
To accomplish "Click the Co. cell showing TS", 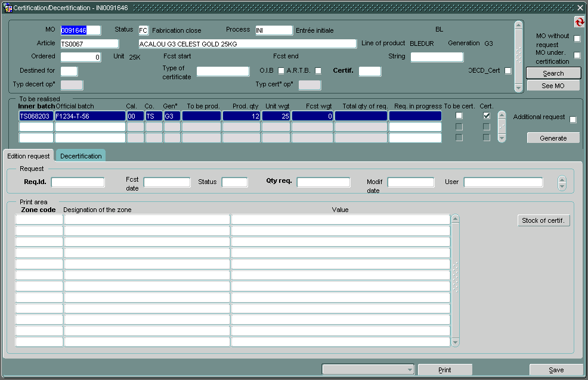I will 154,116.
